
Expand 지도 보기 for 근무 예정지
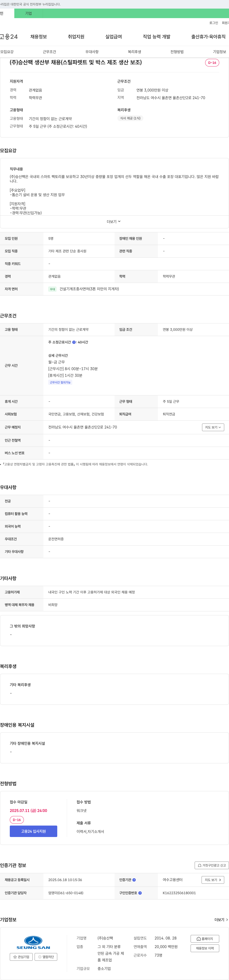click(x=213, y=427)
